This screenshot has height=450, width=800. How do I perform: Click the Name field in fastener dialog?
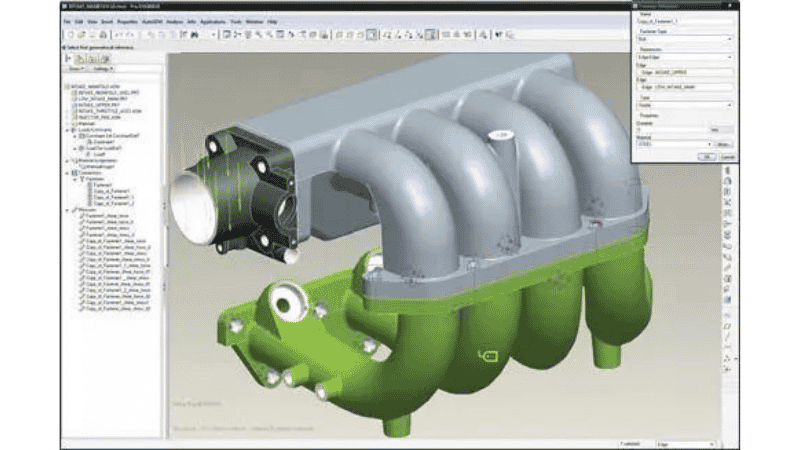684,22
